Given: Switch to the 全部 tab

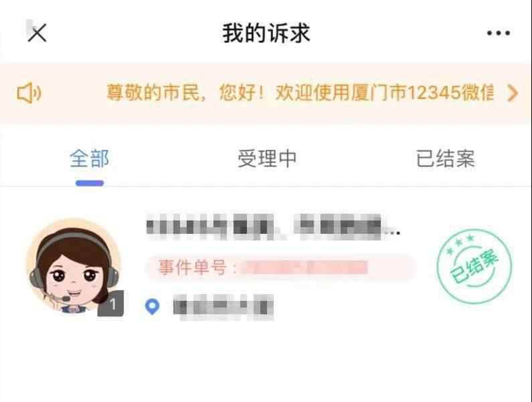Looking at the screenshot, I should [x=89, y=158].
